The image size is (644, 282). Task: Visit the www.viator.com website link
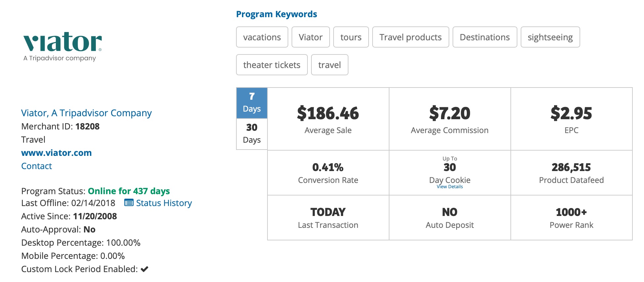click(x=56, y=153)
